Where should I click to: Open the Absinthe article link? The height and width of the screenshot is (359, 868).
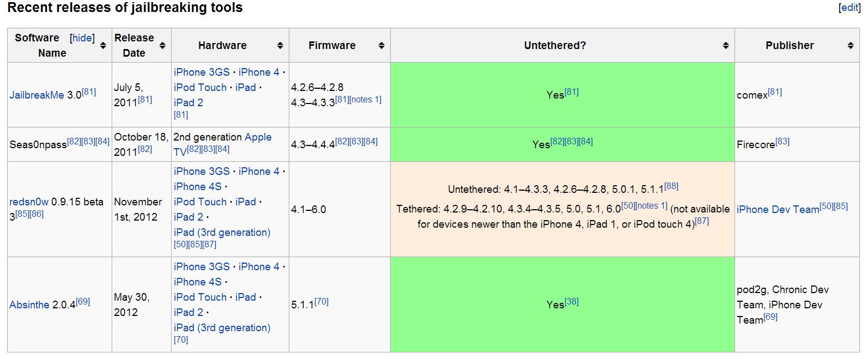click(29, 305)
